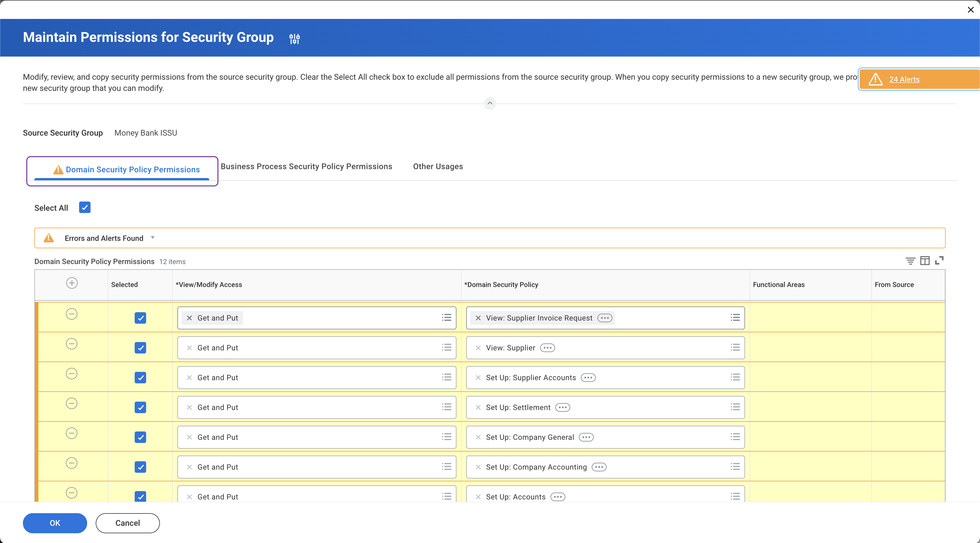Open policy prompt list for Company Accounting
Screen dimensions: 980x543
(x=735, y=466)
